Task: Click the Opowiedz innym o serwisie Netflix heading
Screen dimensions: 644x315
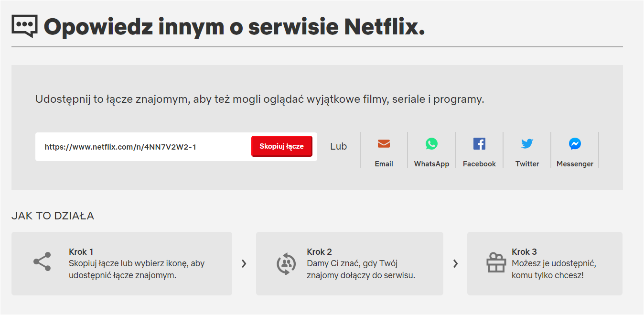Action: tap(234, 27)
